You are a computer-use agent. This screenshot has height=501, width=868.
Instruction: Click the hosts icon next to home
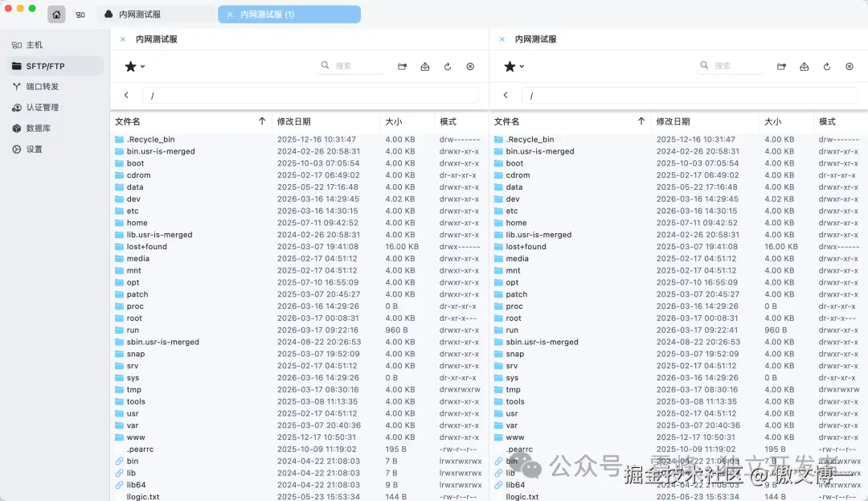80,14
